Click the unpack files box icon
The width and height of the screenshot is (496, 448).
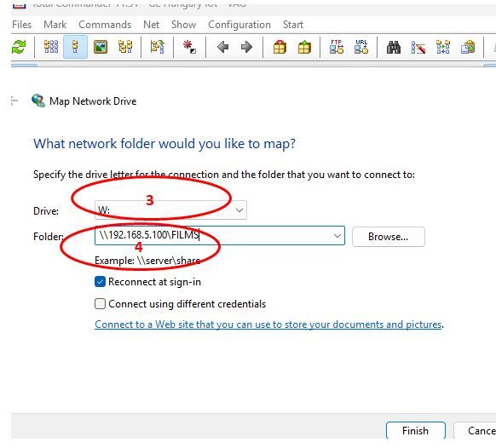click(x=304, y=47)
